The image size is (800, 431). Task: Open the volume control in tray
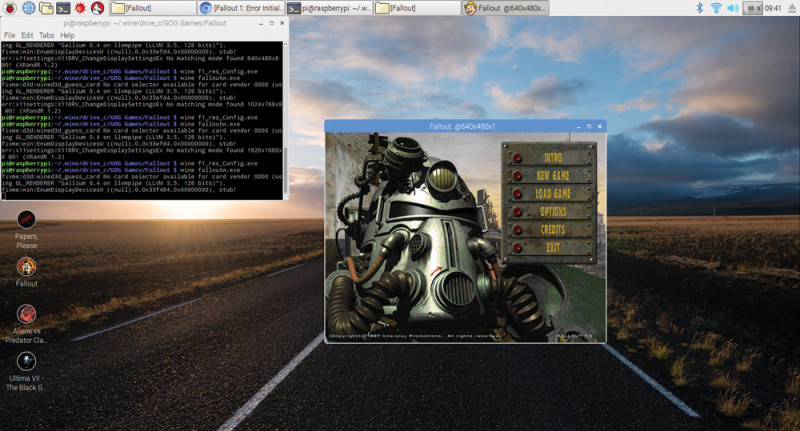click(732, 8)
